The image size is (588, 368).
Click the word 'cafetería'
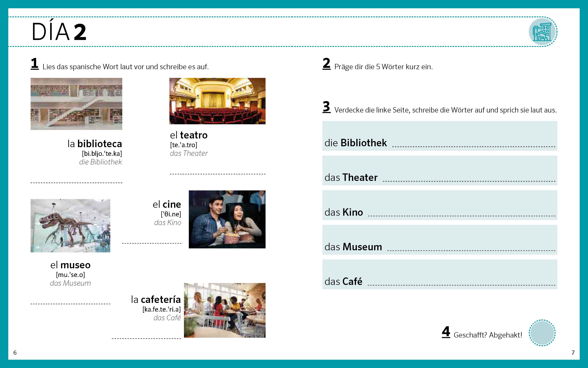161,299
